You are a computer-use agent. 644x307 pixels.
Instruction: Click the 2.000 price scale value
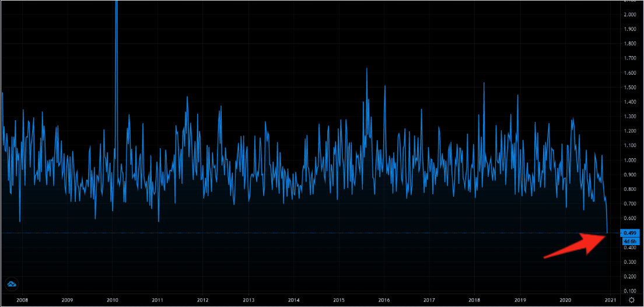point(629,15)
